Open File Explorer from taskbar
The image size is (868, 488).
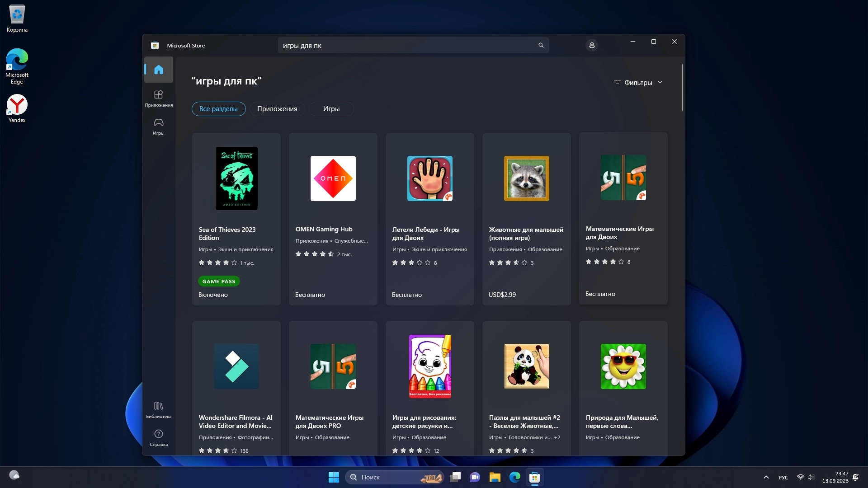pyautogui.click(x=495, y=477)
